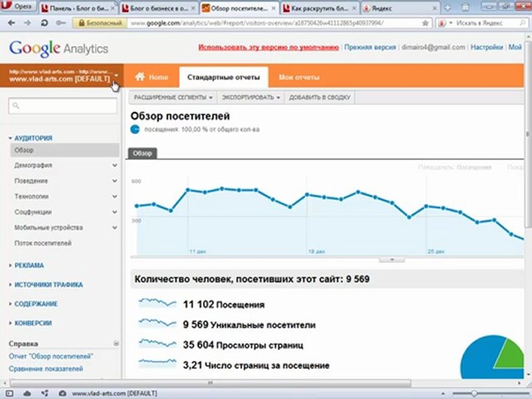Collapse Справка panel with minus icon
Viewport: 532px width, 399px height.
point(116,344)
